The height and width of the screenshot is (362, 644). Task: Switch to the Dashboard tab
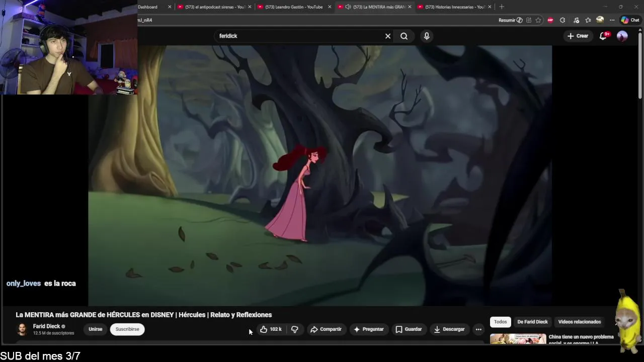(148, 7)
